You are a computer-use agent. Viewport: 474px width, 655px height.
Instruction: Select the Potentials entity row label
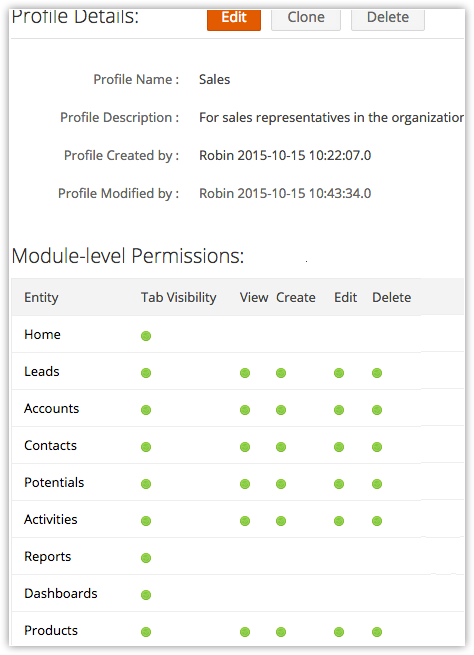(x=54, y=482)
